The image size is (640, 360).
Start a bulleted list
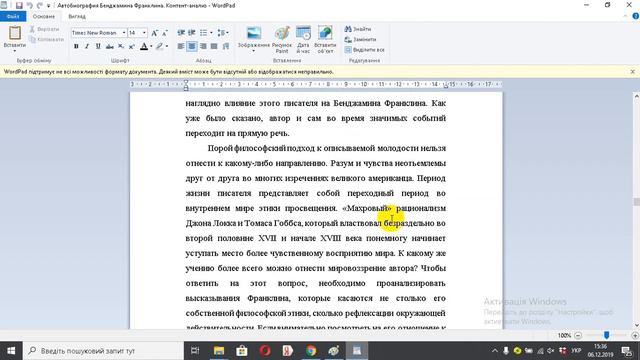click(x=203, y=33)
